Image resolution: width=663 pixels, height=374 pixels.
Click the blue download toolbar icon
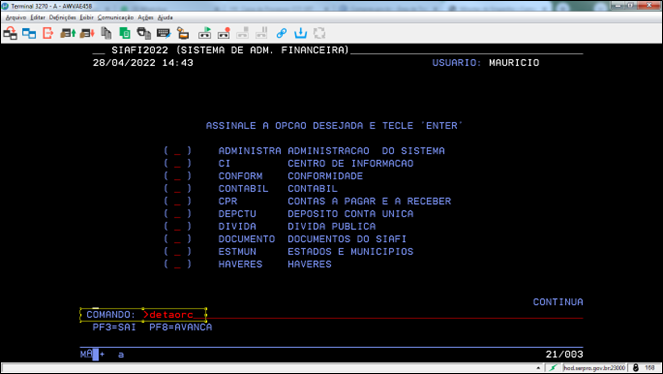tap(301, 33)
